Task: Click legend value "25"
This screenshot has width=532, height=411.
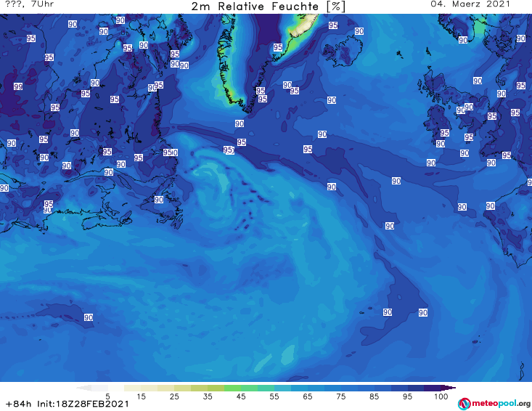Action: coord(174,396)
